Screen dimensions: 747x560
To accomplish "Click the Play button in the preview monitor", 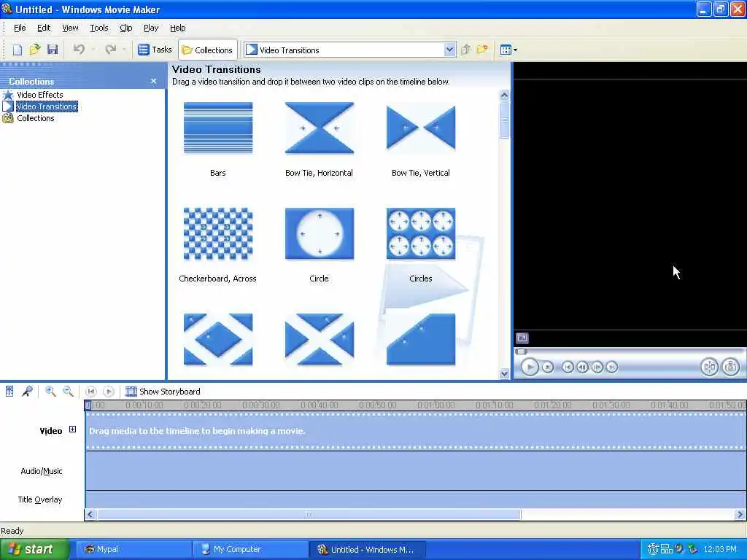I will tap(530, 367).
